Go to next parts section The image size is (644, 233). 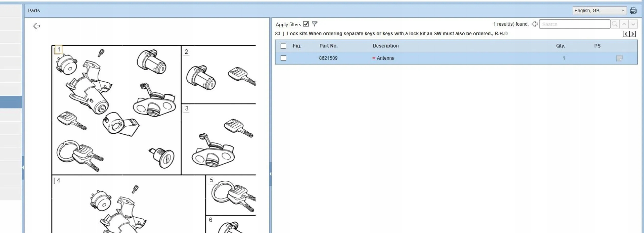[x=632, y=34]
